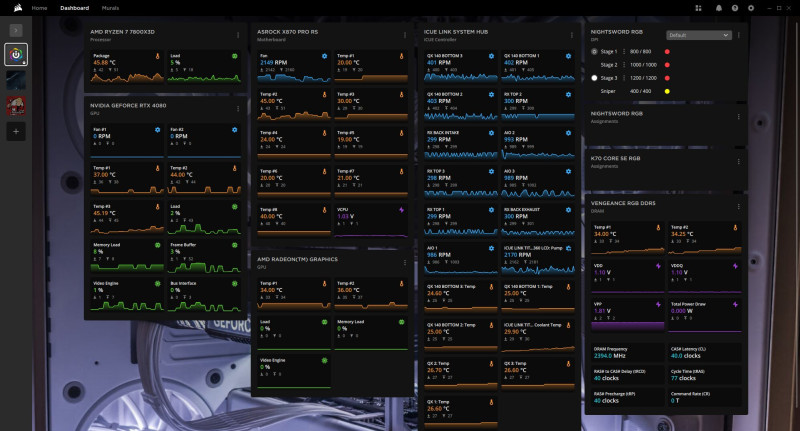Click RTX 4080 Fan #1 fan icon
Image resolution: width=800 pixels, height=431 pixels.
coord(157,130)
